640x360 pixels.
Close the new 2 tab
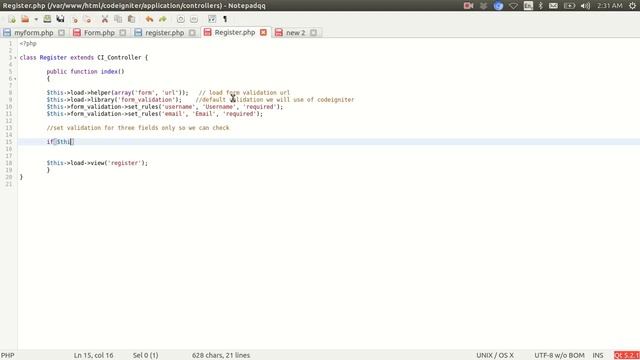pyautogui.click(x=313, y=33)
